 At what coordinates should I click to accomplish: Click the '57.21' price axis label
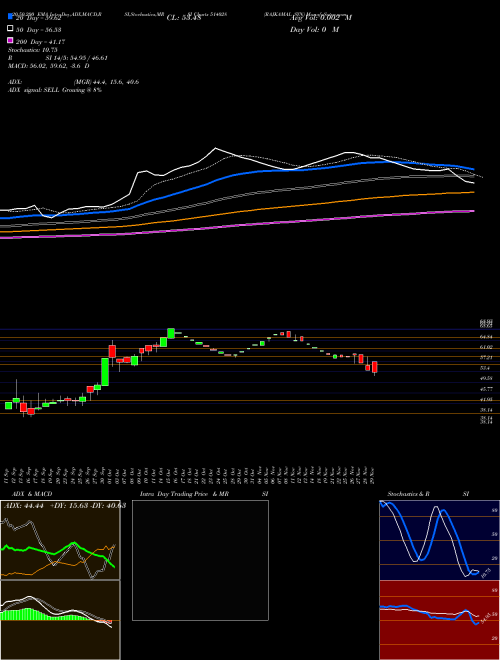pyautogui.click(x=486, y=357)
